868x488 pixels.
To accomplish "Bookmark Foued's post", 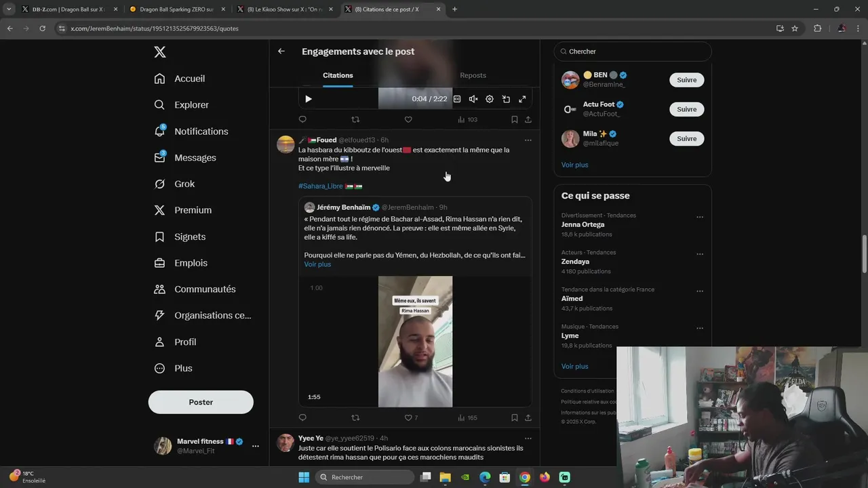I will [515, 418].
